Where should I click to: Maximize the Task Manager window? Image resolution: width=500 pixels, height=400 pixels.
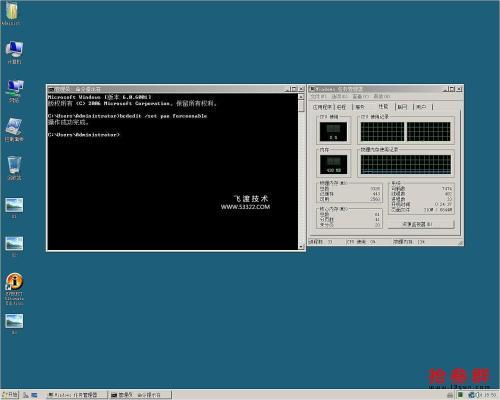(x=452, y=89)
